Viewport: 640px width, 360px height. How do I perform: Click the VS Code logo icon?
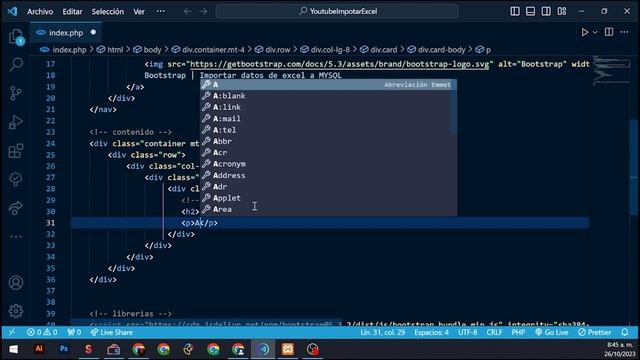(12, 11)
